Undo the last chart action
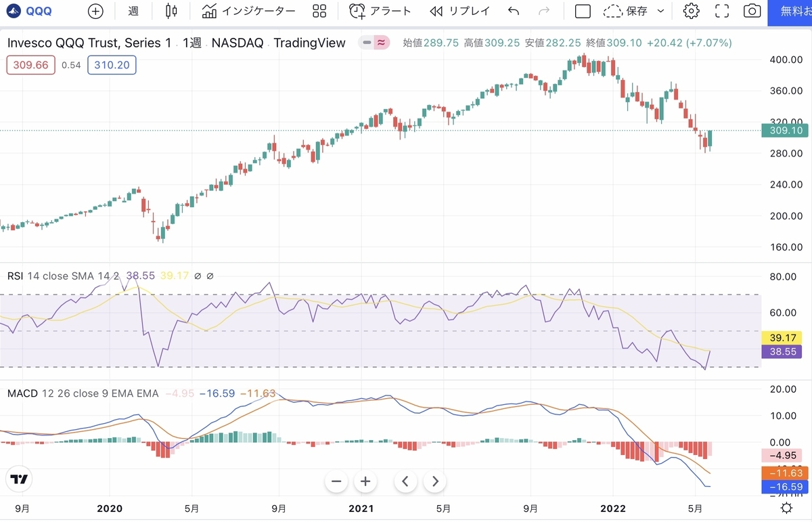The height and width of the screenshot is (522, 812). 514,11
